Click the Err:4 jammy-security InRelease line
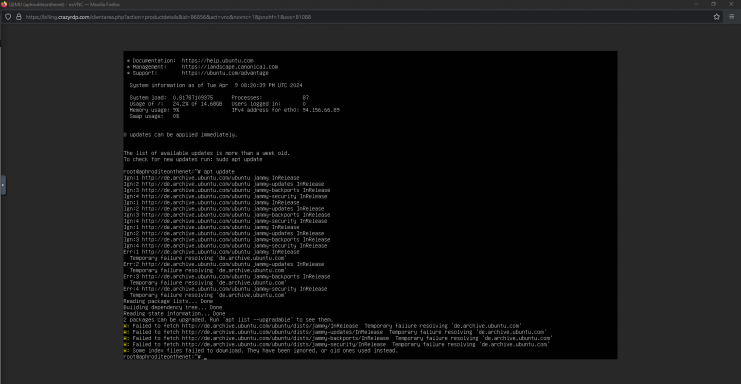Image resolution: width=741 pixels, height=384 pixels. pos(225,289)
